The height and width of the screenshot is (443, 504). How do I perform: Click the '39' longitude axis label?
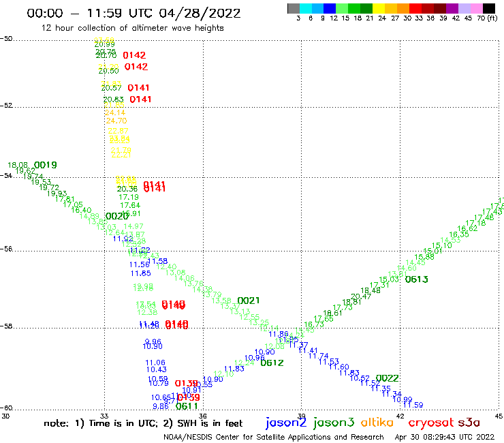[302, 416]
